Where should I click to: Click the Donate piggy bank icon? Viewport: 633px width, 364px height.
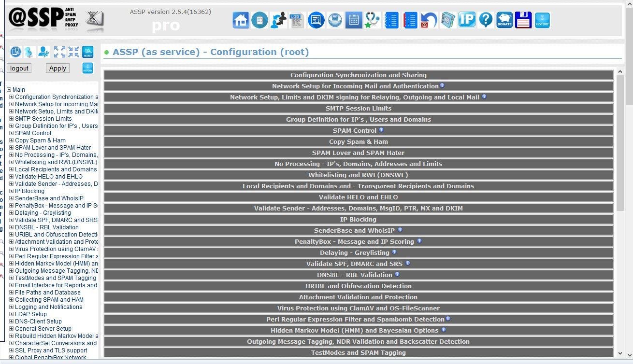[x=504, y=20]
